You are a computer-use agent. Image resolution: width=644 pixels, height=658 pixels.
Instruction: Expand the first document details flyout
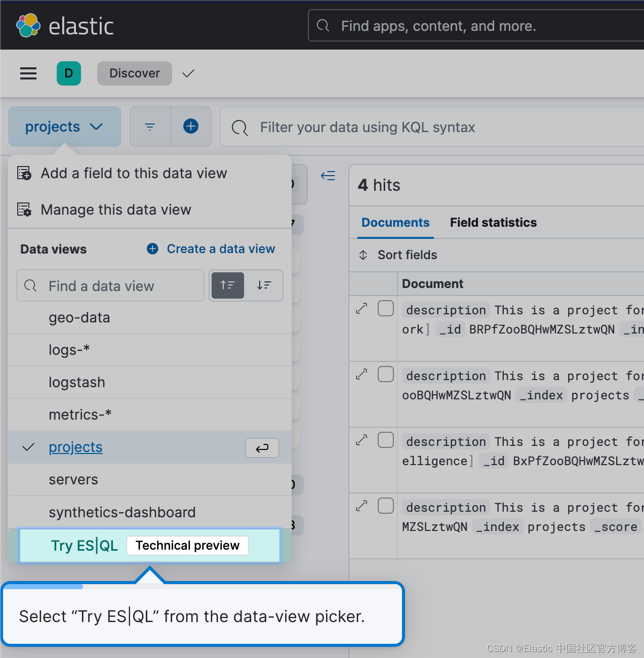[361, 308]
